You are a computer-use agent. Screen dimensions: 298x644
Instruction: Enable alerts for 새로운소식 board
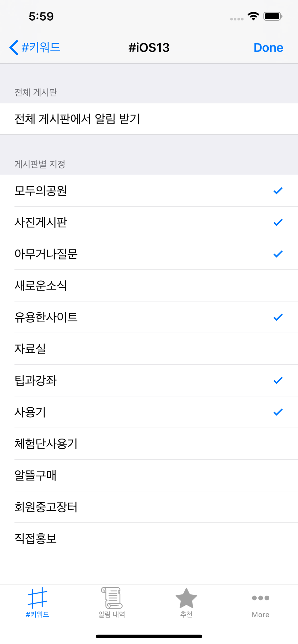click(x=149, y=286)
